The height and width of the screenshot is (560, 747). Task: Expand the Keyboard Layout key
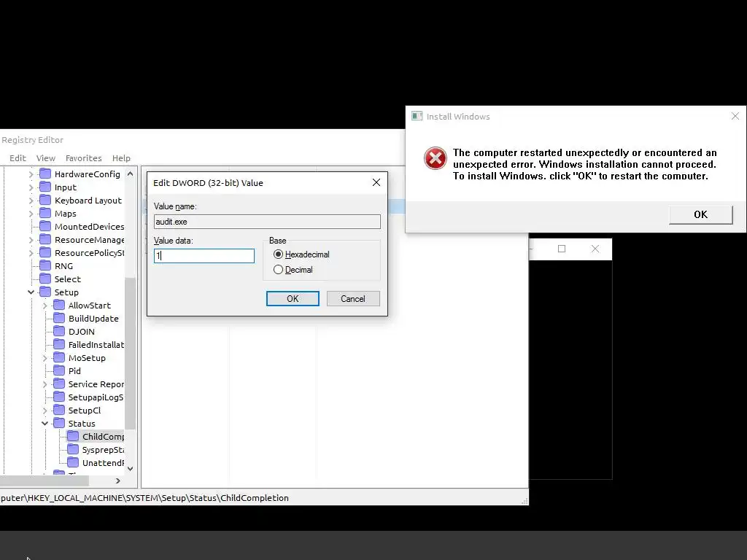[x=31, y=201]
